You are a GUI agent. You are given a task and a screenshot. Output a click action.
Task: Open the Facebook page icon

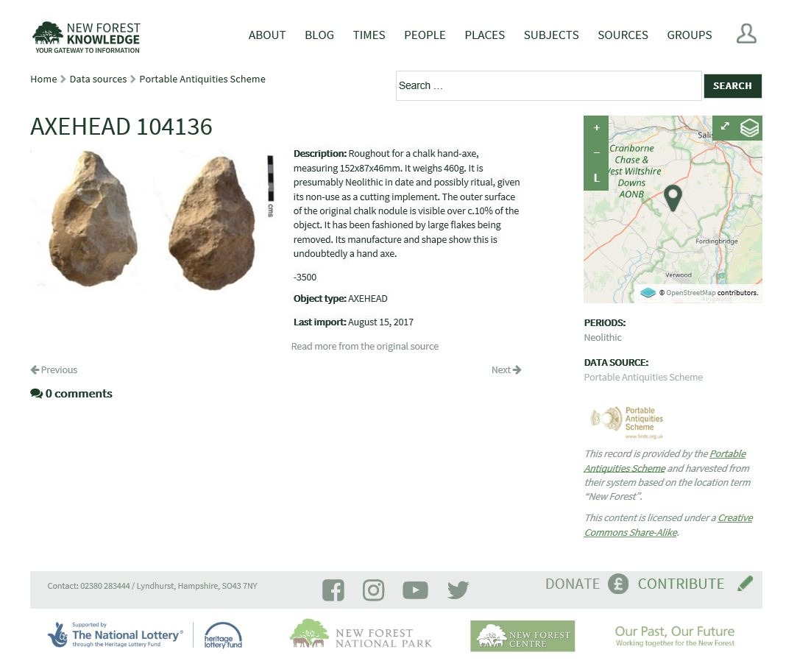click(x=333, y=590)
